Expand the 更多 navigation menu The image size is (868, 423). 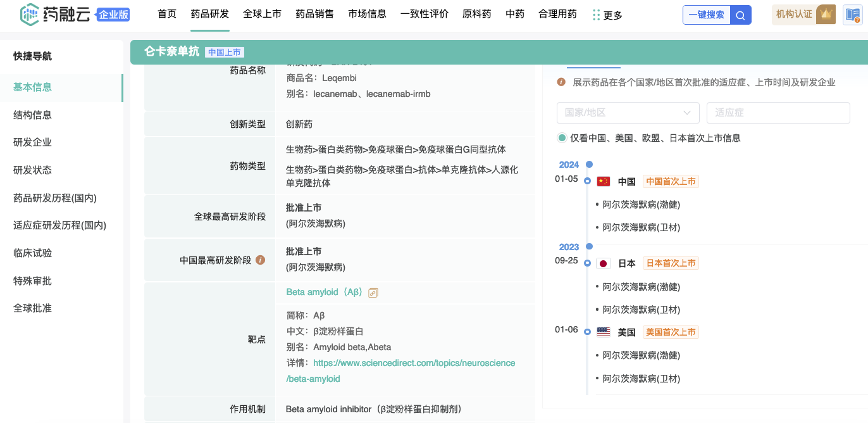pos(607,15)
